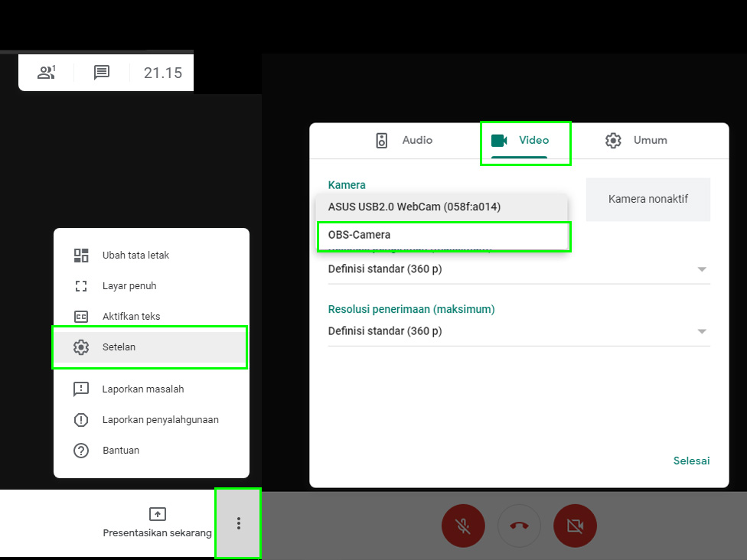Open the three-dot more options menu

pos(238,523)
